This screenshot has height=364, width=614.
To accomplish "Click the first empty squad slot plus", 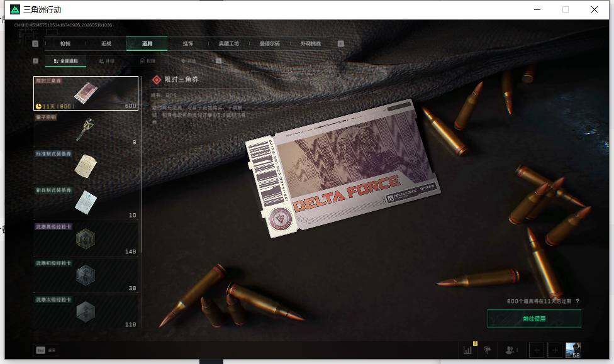I will click(537, 350).
